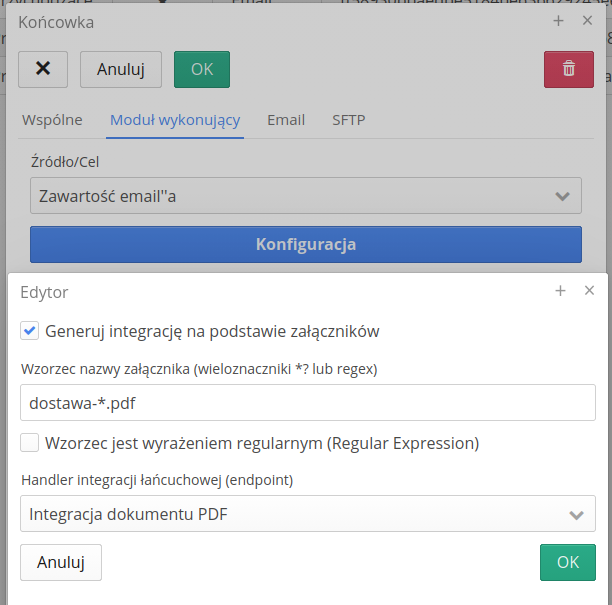Click the red trash delete button
The width and height of the screenshot is (612, 605).
568,69
